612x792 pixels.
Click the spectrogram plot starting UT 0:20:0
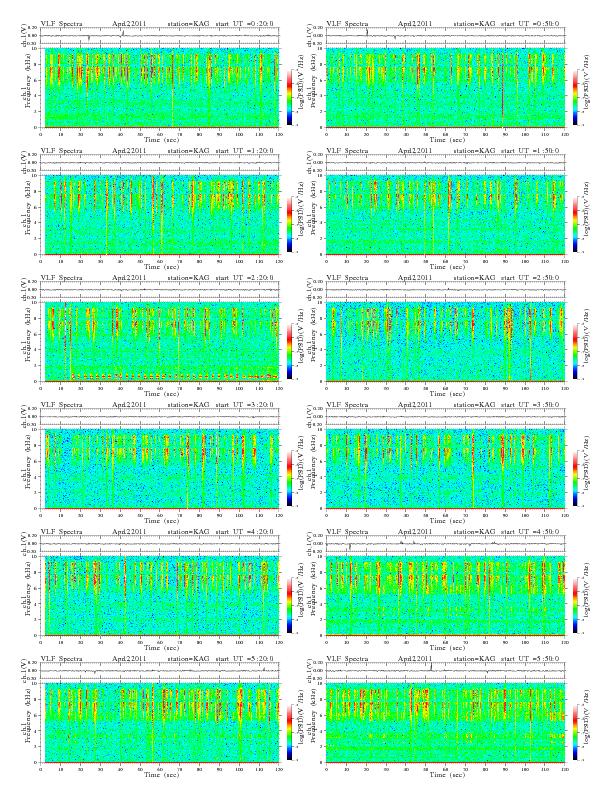[160, 88]
